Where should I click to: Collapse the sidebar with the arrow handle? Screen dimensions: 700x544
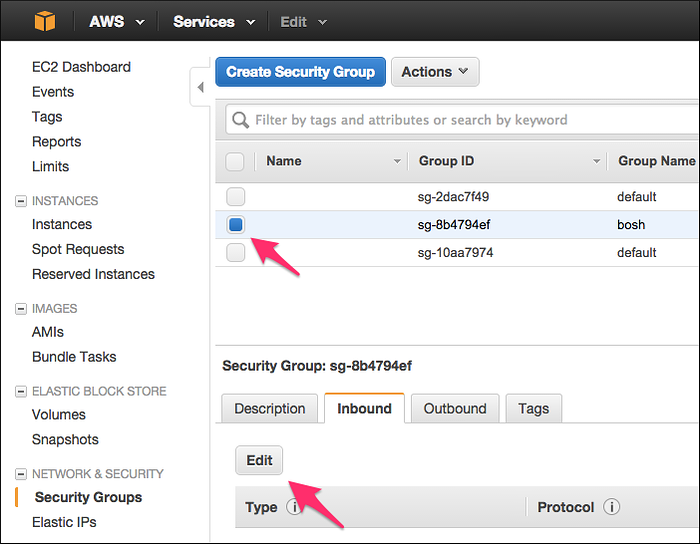pos(200,87)
